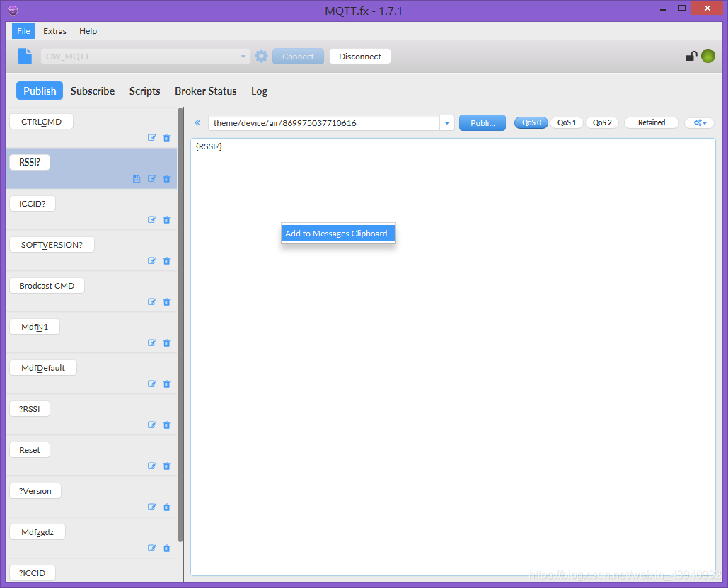This screenshot has width=728, height=588.
Task: Select the ?ICCID saved message
Action: click(x=32, y=572)
